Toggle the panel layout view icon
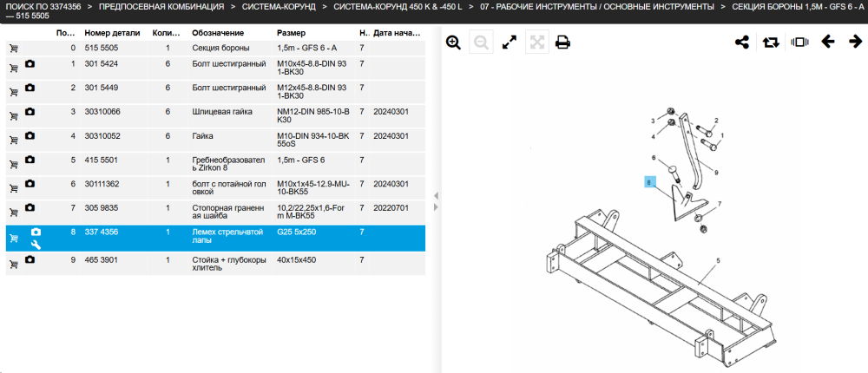This screenshot has width=868, height=373. (800, 42)
